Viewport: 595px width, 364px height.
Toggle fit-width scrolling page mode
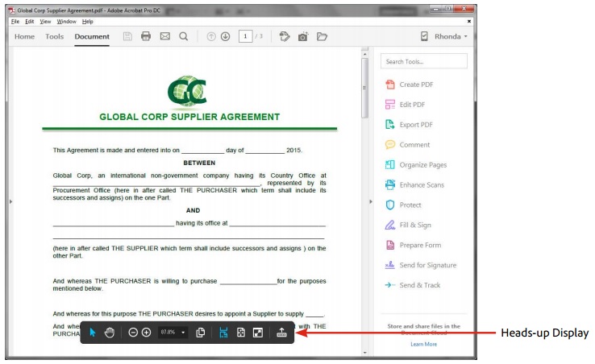(223, 333)
